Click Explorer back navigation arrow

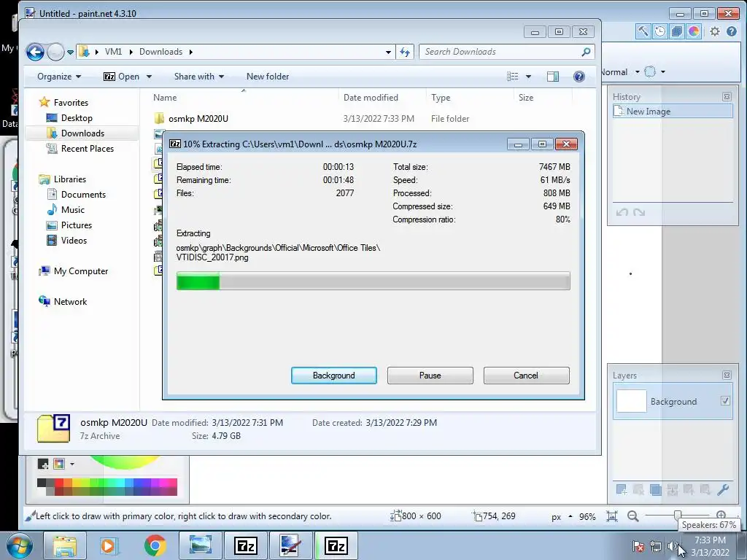point(35,52)
